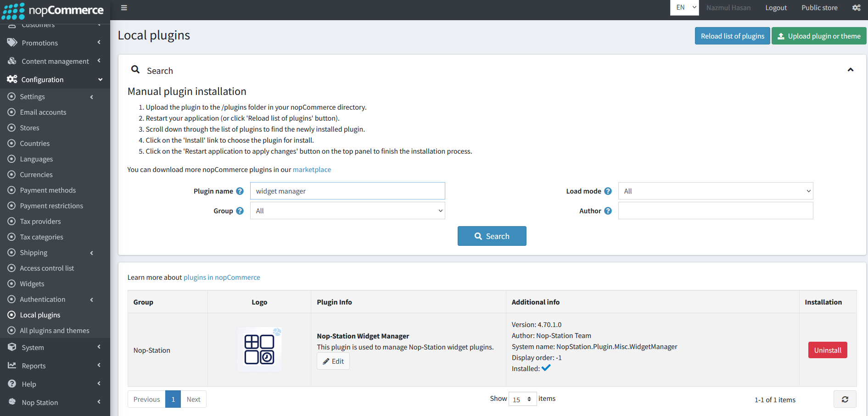Open Tax providers in the sidebar

tap(40, 221)
